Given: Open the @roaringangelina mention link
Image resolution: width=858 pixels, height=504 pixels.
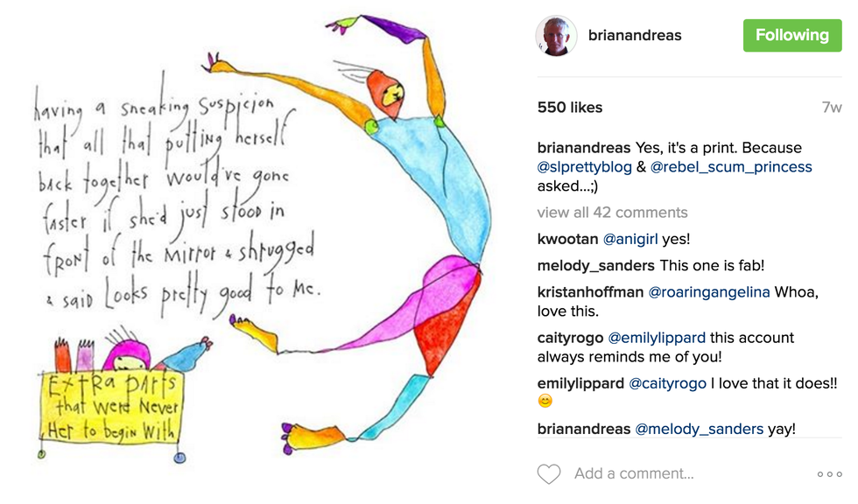Looking at the screenshot, I should (709, 292).
